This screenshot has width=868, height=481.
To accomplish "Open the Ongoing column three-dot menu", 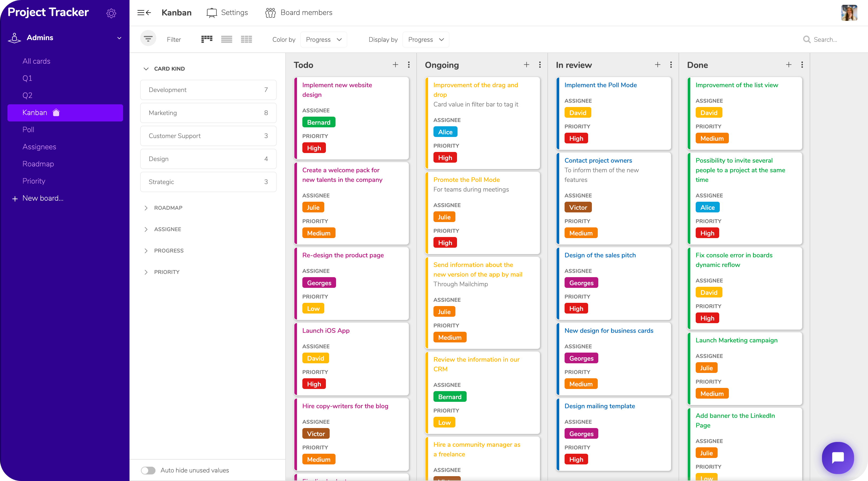I will [540, 65].
